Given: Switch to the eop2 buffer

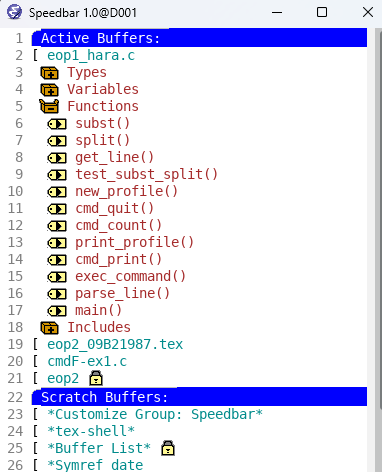Looking at the screenshot, I should 63,378.
